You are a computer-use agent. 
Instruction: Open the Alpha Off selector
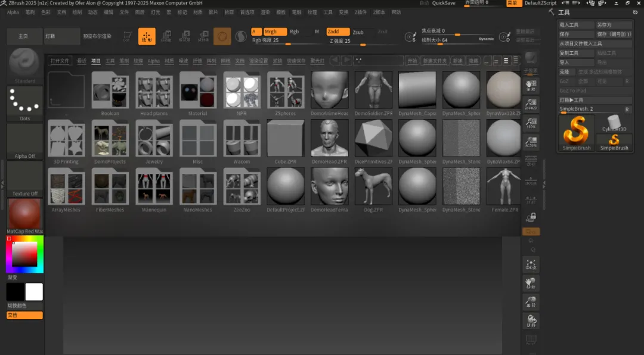24,142
